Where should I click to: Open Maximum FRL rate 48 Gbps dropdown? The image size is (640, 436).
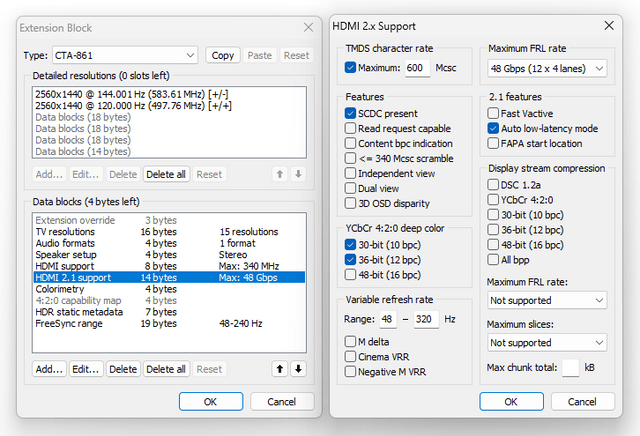coord(547,68)
